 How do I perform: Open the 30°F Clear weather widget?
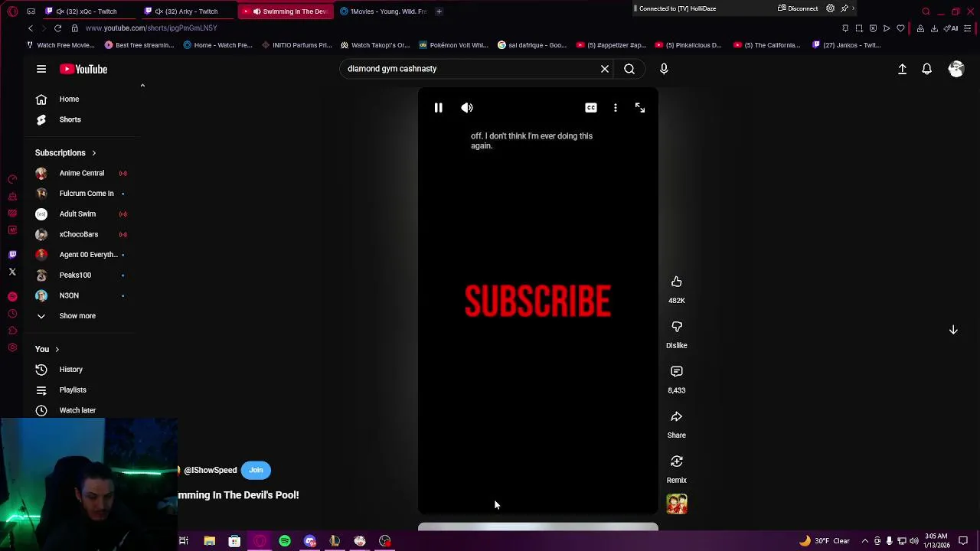(825, 541)
